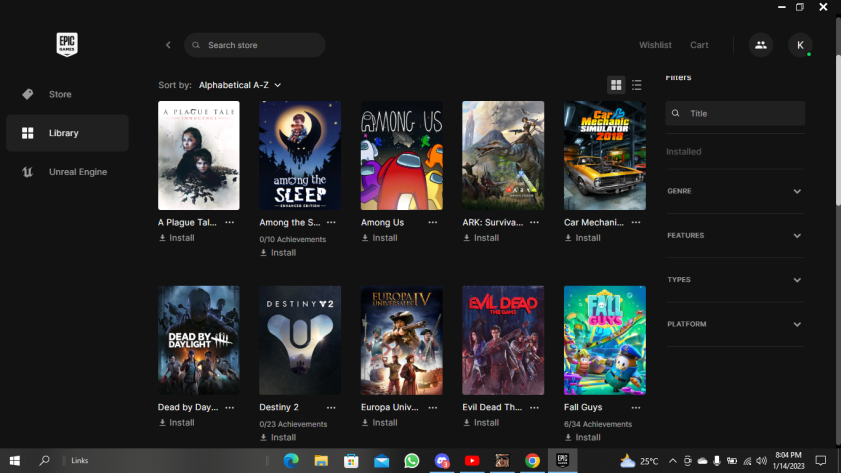Select Library in the sidebar
This screenshot has height=473, width=841.
67,133
